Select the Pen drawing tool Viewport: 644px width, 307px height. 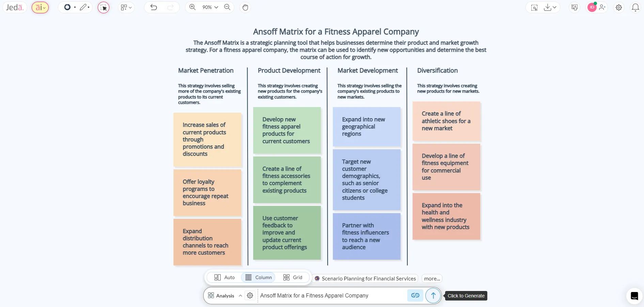84,7
